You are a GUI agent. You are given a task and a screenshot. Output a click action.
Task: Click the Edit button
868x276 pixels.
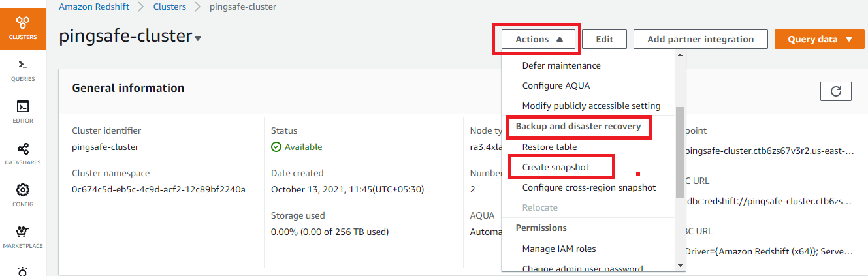tap(604, 39)
